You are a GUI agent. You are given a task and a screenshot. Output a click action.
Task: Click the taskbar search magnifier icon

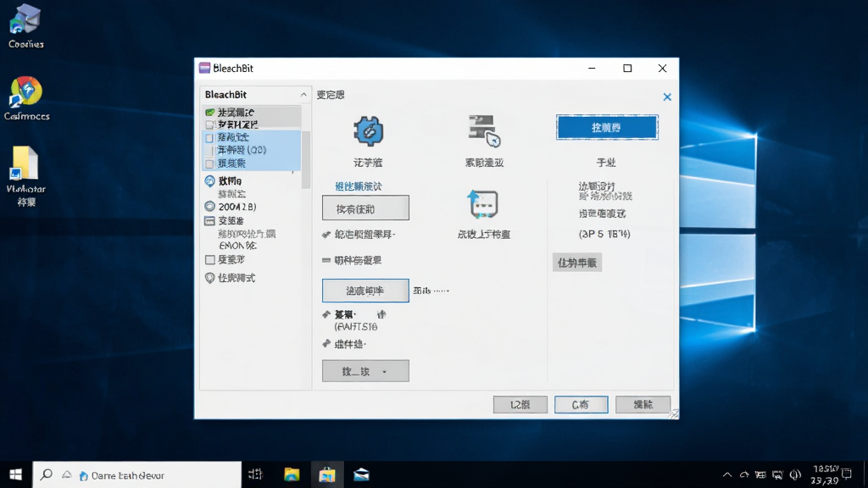pyautogui.click(x=47, y=474)
